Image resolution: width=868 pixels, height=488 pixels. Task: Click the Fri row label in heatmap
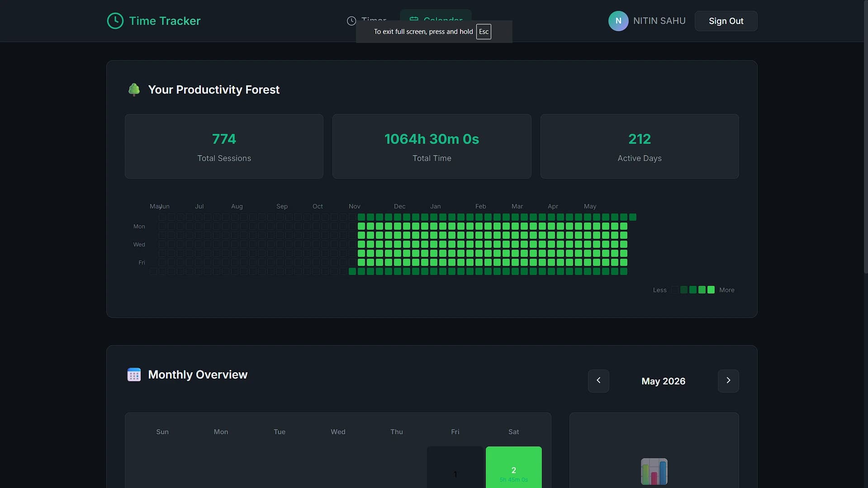(x=142, y=262)
